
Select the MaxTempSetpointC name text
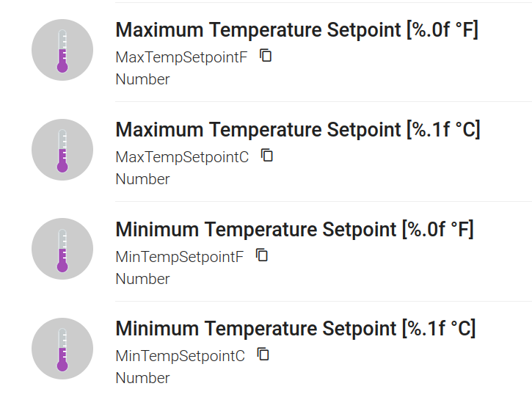pyautogui.click(x=182, y=157)
